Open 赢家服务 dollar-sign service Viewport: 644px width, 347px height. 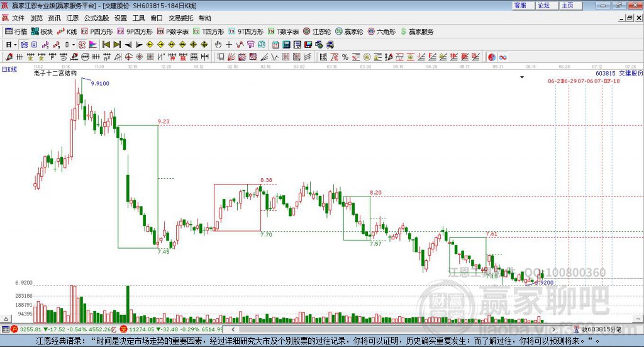point(417,31)
